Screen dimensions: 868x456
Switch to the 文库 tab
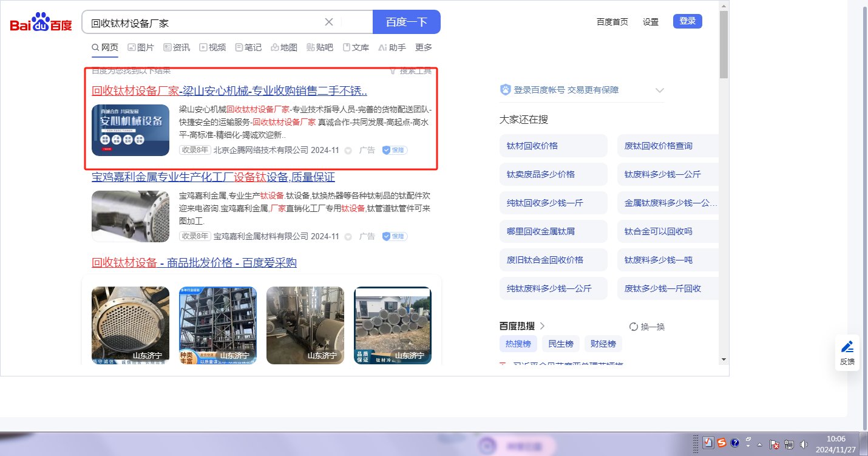click(x=356, y=47)
